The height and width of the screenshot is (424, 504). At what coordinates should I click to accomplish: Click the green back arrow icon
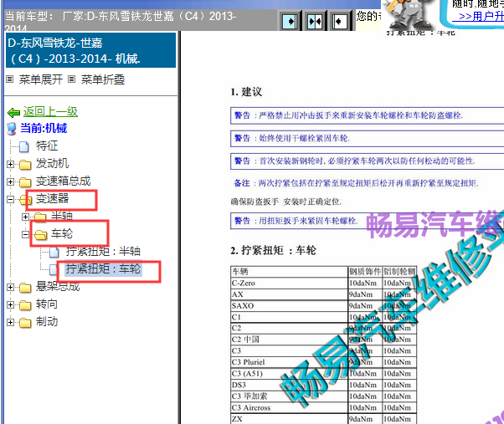coord(13,113)
